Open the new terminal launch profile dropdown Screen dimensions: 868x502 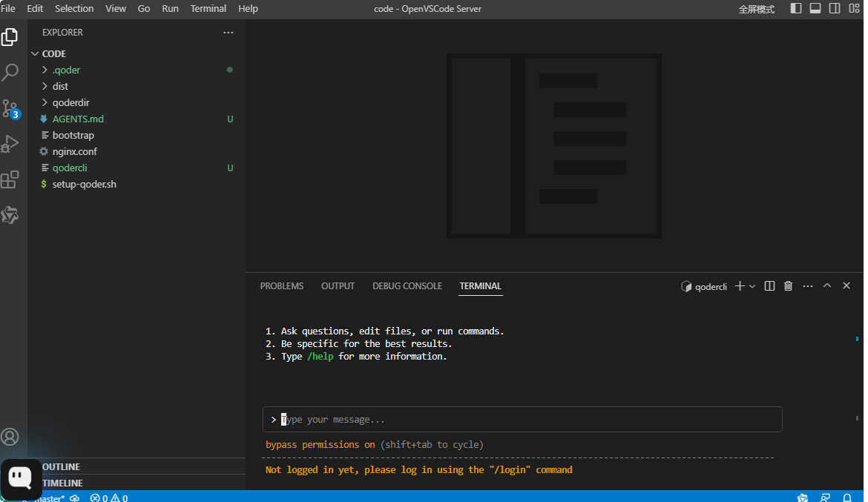(752, 286)
